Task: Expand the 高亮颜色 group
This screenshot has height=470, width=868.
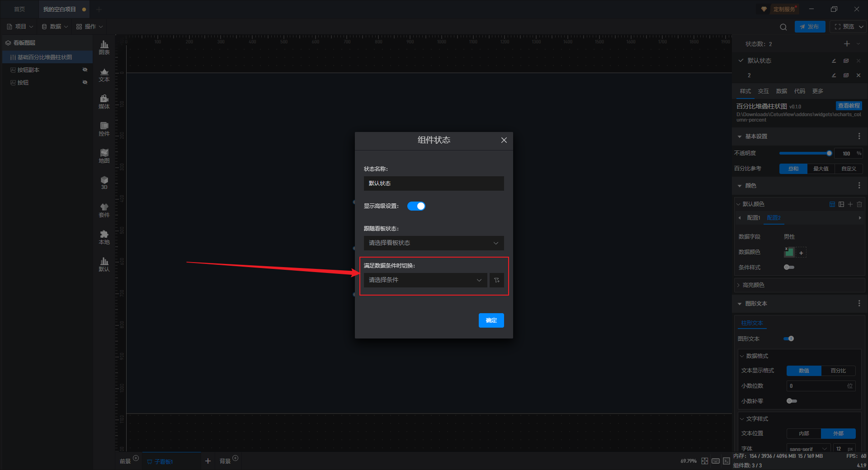Action: (x=738, y=285)
